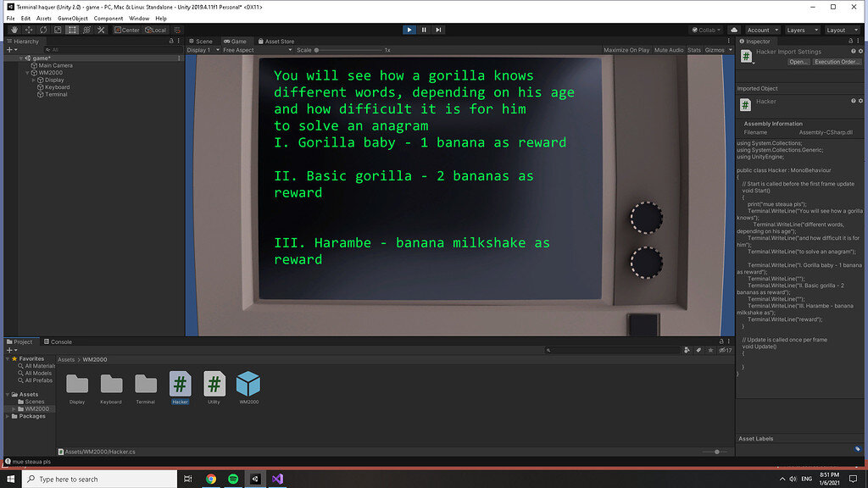Open the GameObject menu

tap(73, 19)
